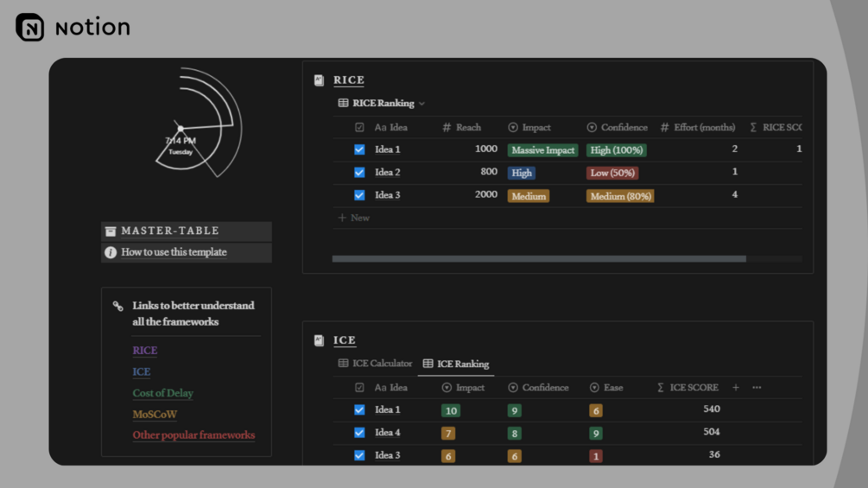
Task: Click the RICE Ranking view label
Action: (x=383, y=103)
